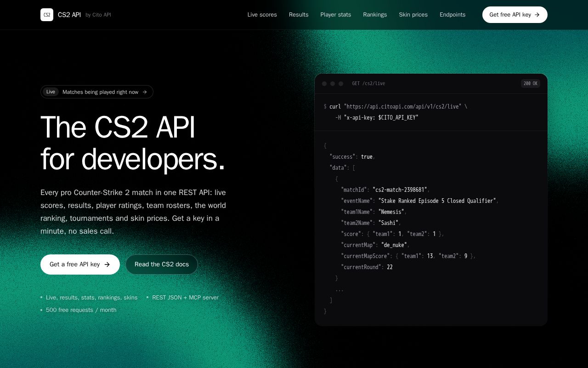
Task: Click the arrow in Get free API key
Action: pos(537,15)
